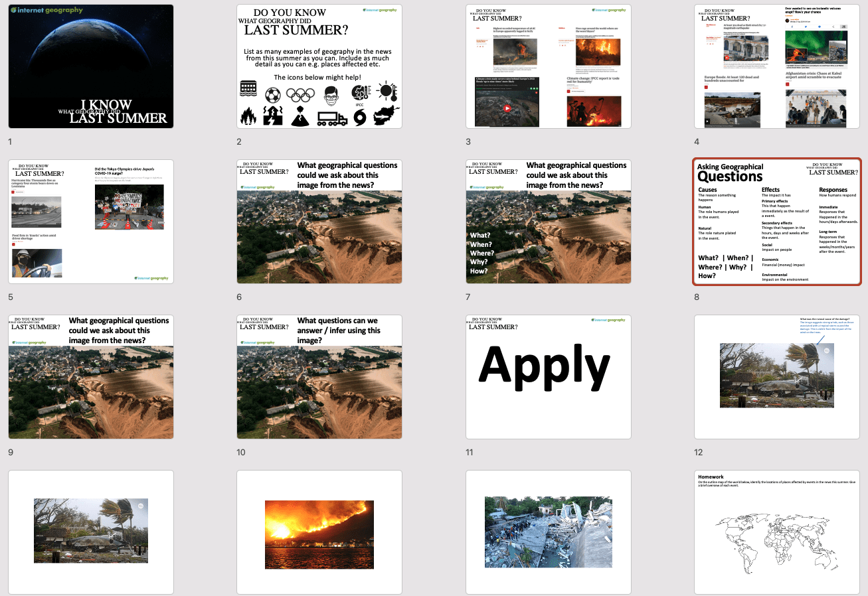Click slide number label 8
Viewport: 868px width, 596px height.
697,297
